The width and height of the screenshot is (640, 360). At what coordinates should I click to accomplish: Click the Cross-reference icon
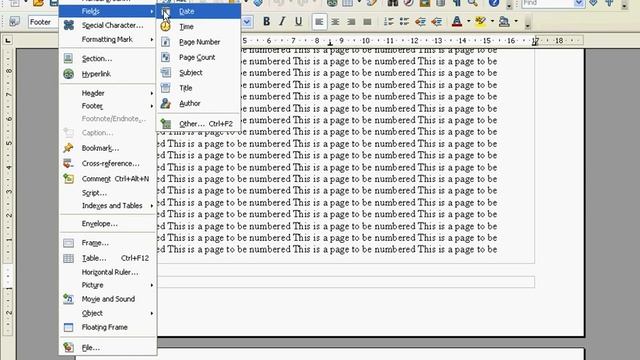tap(69, 164)
